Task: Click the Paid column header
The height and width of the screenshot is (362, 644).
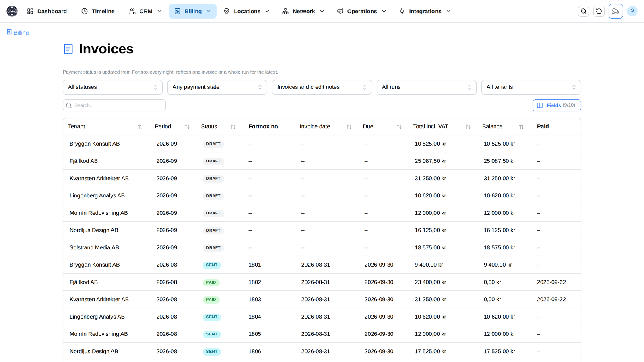Action: pyautogui.click(x=543, y=126)
